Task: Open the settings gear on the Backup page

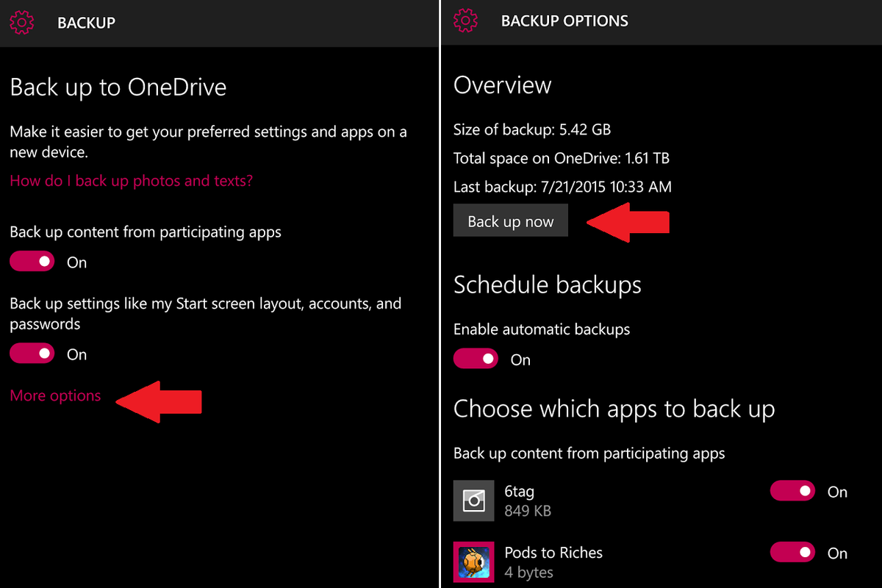Action: (x=22, y=22)
